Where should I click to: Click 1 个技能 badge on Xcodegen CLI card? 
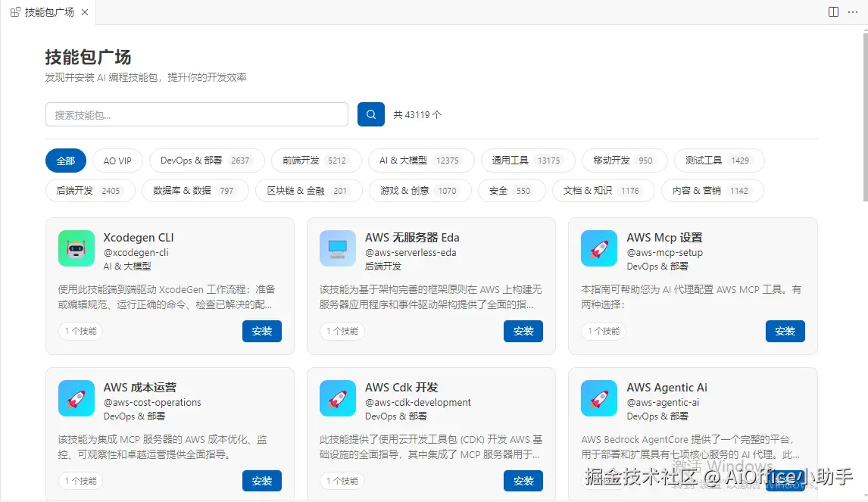[80, 331]
